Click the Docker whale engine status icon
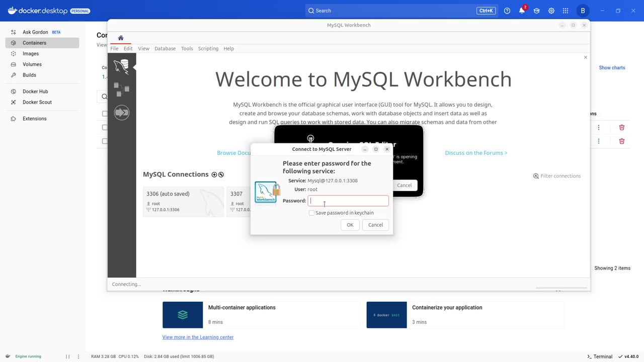The height and width of the screenshot is (362, 644). 9,356
